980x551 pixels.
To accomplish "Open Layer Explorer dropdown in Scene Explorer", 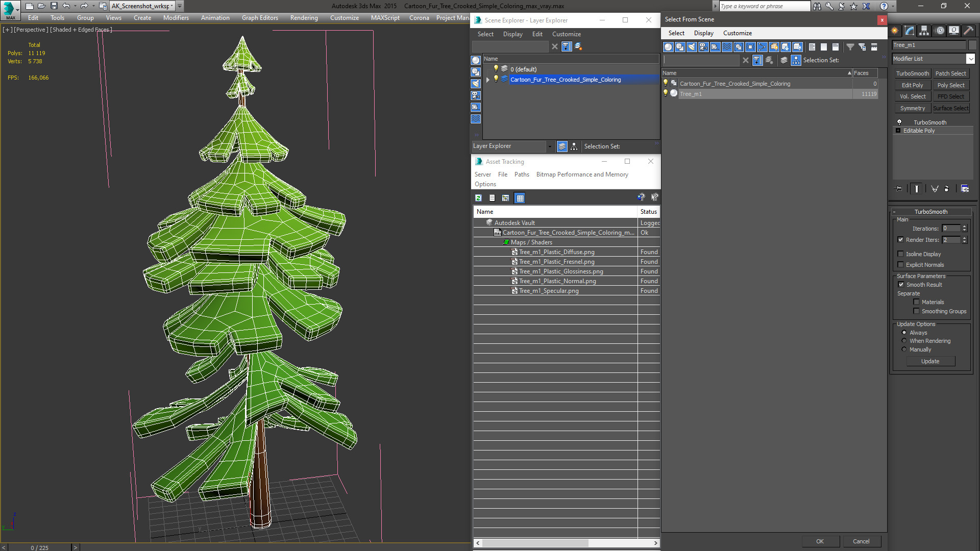I will (x=550, y=146).
